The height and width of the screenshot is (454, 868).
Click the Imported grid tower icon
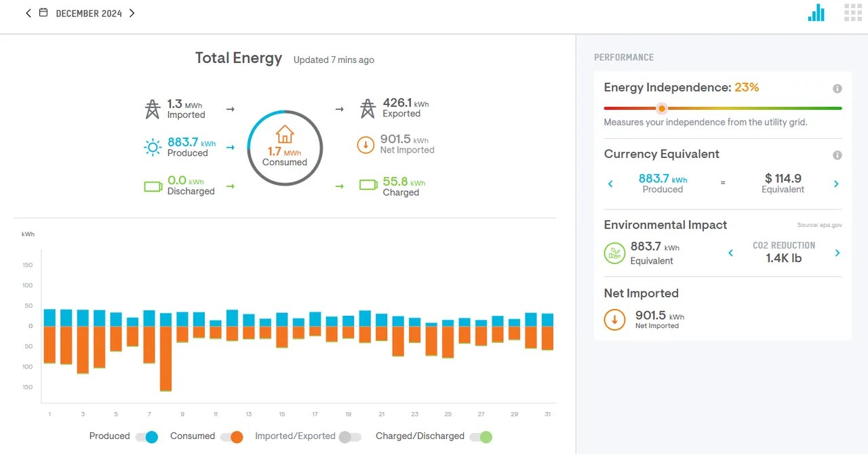153,109
